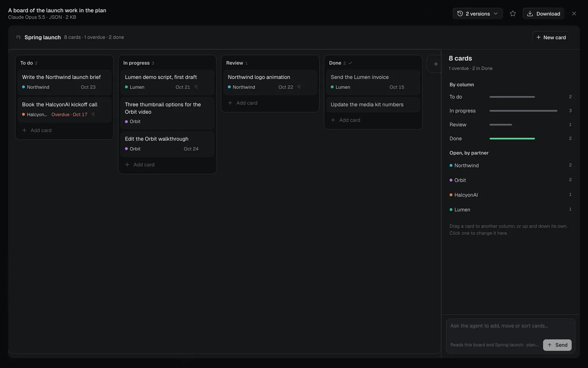Click the Oct 24 due date on Orbit walkthrough
Viewport: 588px width, 368px height.
tap(191, 149)
